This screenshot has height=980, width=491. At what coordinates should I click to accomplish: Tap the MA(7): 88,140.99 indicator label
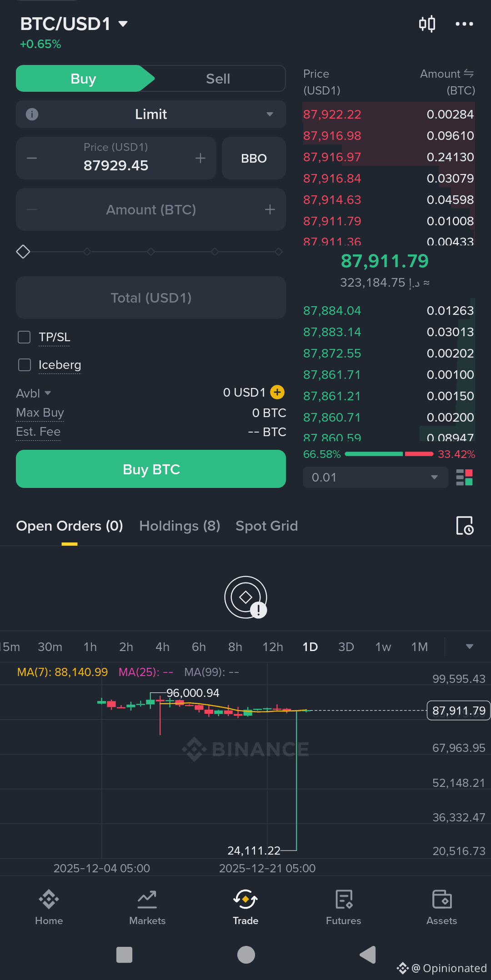coord(62,672)
